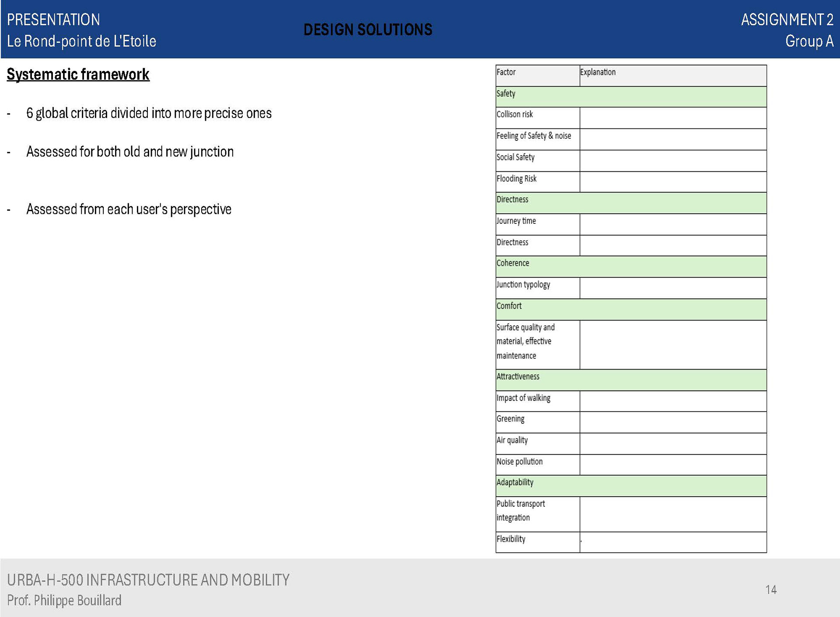Select the Comfort category row
Screen dimensions: 840x617
tap(630, 309)
